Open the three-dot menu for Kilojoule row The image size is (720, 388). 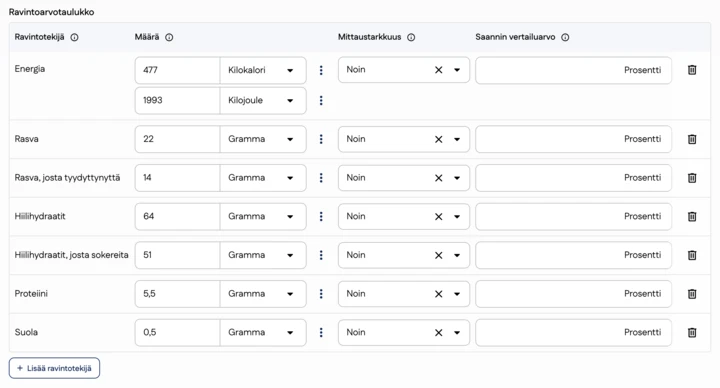coord(321,100)
